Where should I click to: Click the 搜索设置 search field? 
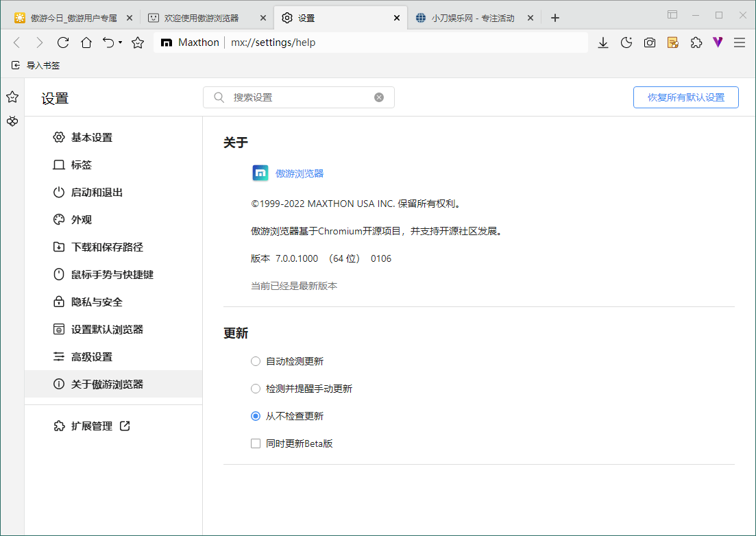pyautogui.click(x=299, y=97)
